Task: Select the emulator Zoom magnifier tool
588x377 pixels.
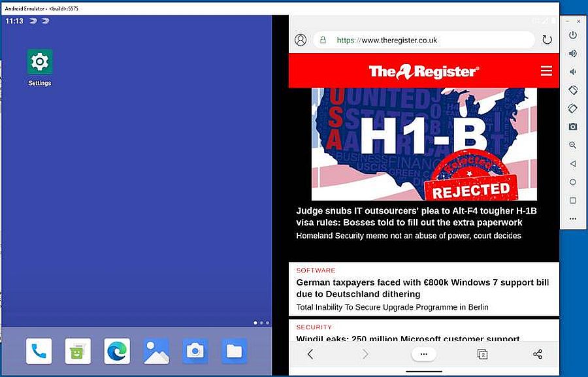Action: click(572, 145)
